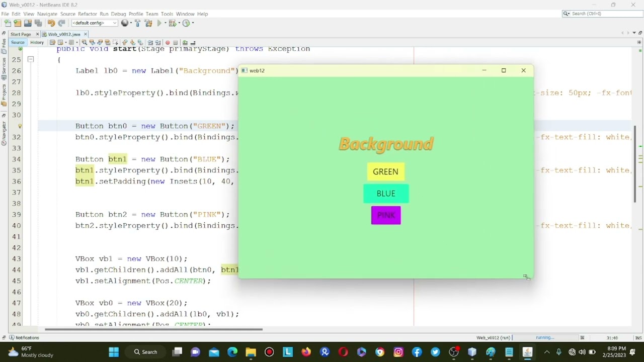
Task: Expand the Profile Project dropdown arrow
Action: 192,23
